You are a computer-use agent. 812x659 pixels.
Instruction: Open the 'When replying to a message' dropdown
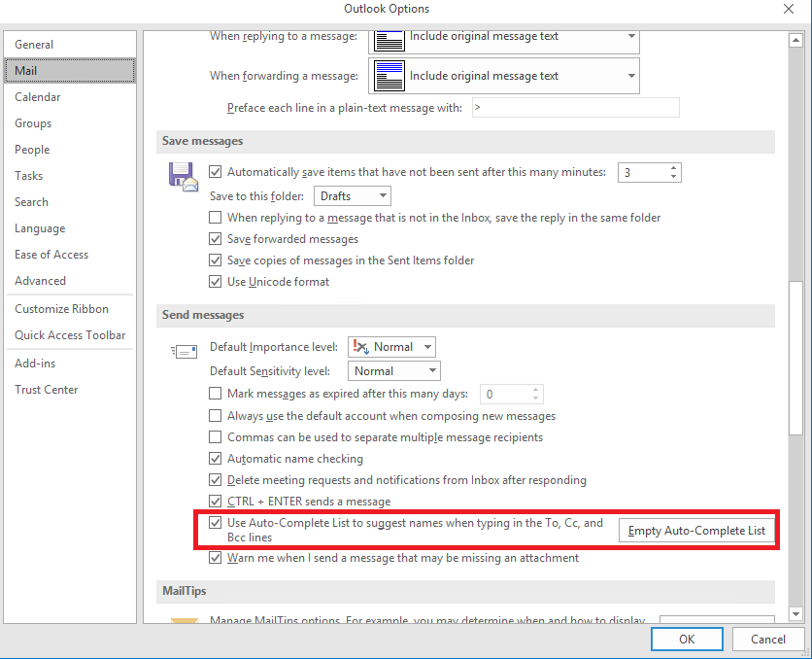pyautogui.click(x=504, y=42)
